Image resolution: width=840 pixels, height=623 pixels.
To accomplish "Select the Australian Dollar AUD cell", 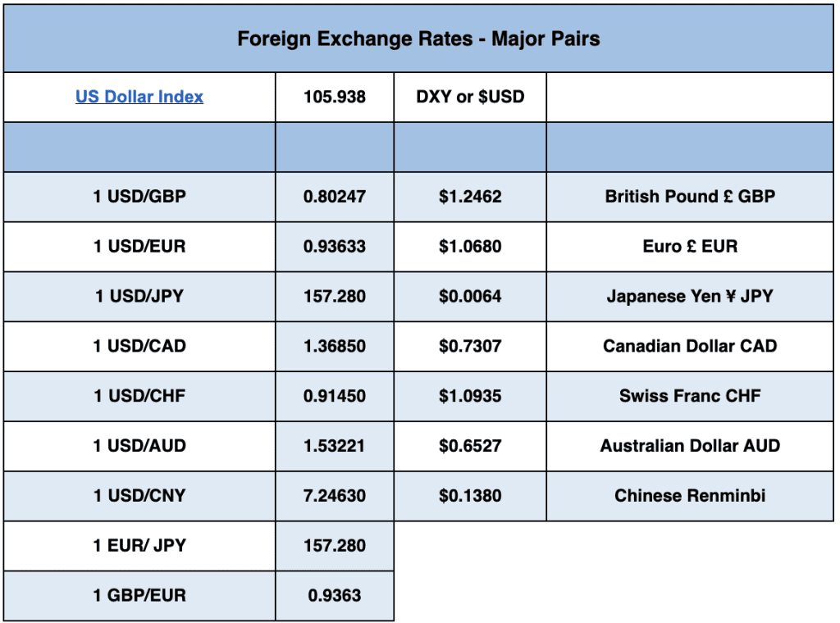I will [x=690, y=446].
